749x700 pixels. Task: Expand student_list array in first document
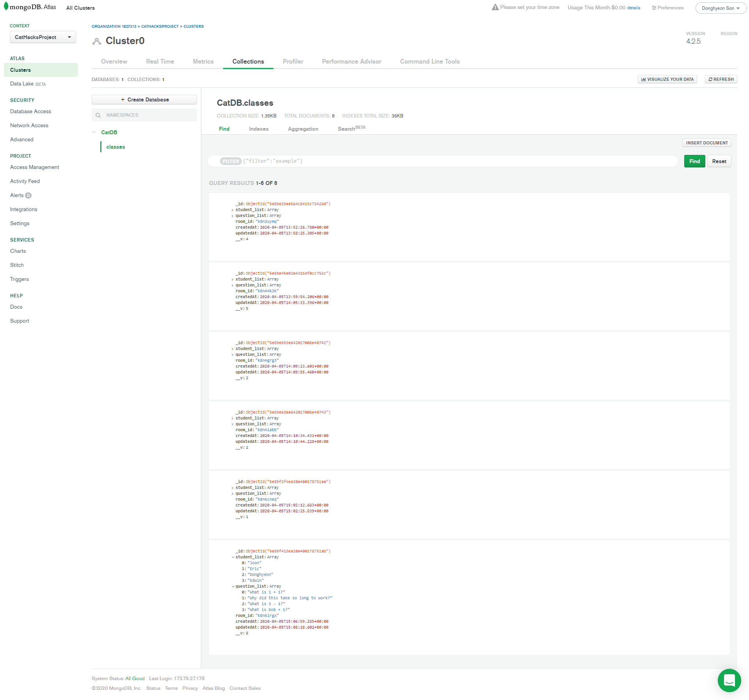coord(233,210)
